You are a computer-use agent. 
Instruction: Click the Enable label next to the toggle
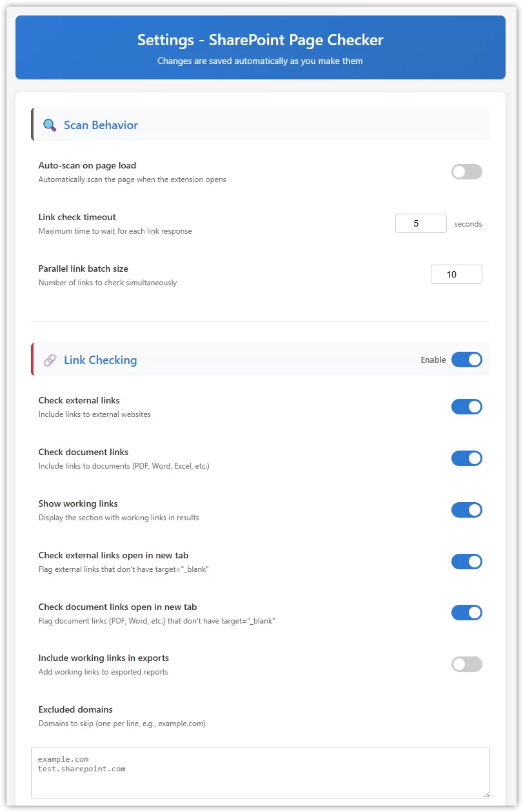[433, 360]
